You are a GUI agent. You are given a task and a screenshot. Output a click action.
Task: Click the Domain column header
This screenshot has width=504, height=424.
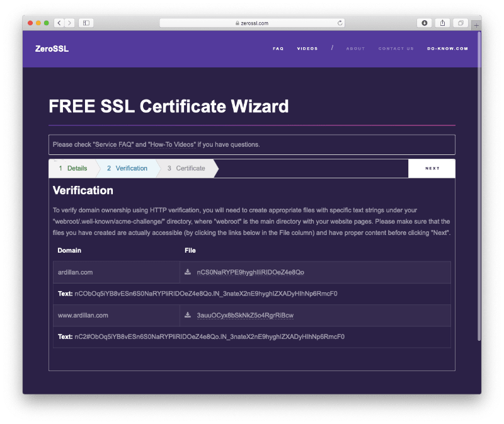(x=69, y=250)
